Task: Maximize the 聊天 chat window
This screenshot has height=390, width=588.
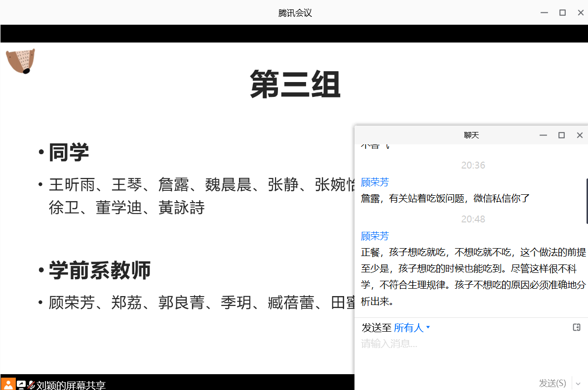Action: 561,135
